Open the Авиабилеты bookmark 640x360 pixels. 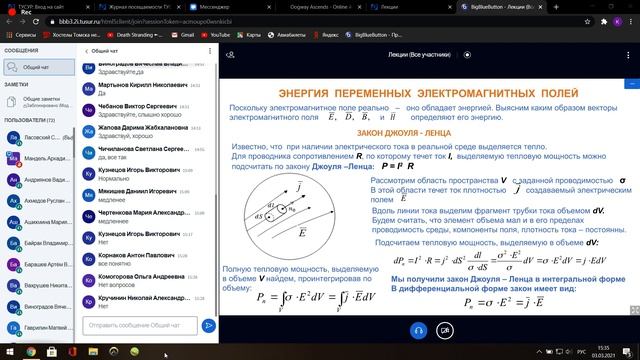[287, 35]
